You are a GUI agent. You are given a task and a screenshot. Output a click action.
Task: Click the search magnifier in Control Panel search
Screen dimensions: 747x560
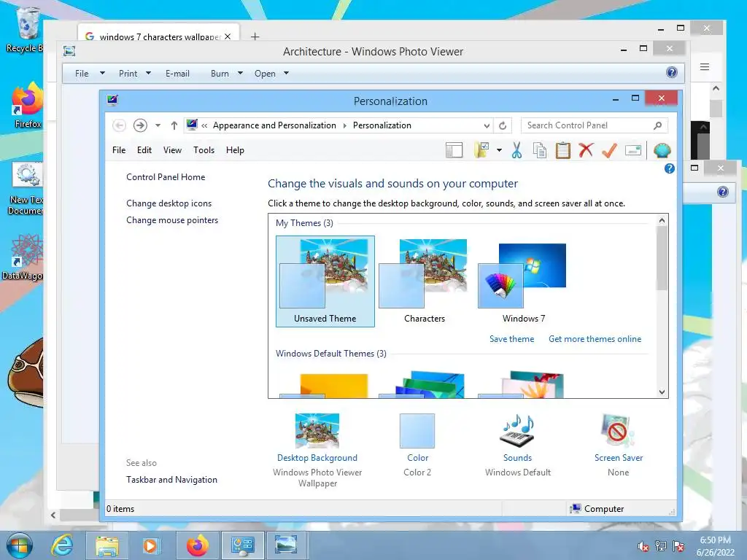657,125
